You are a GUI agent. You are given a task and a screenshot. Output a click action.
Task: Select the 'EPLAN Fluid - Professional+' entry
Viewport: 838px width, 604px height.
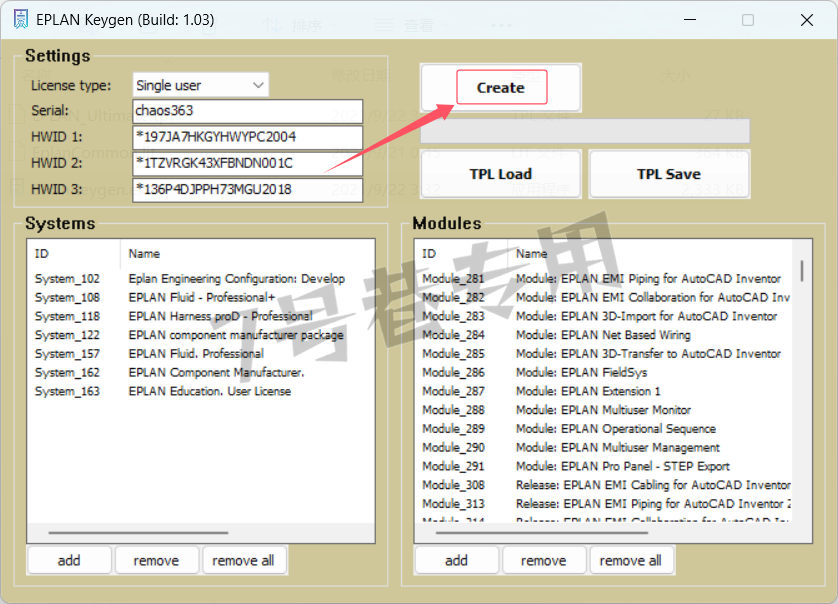click(201, 298)
